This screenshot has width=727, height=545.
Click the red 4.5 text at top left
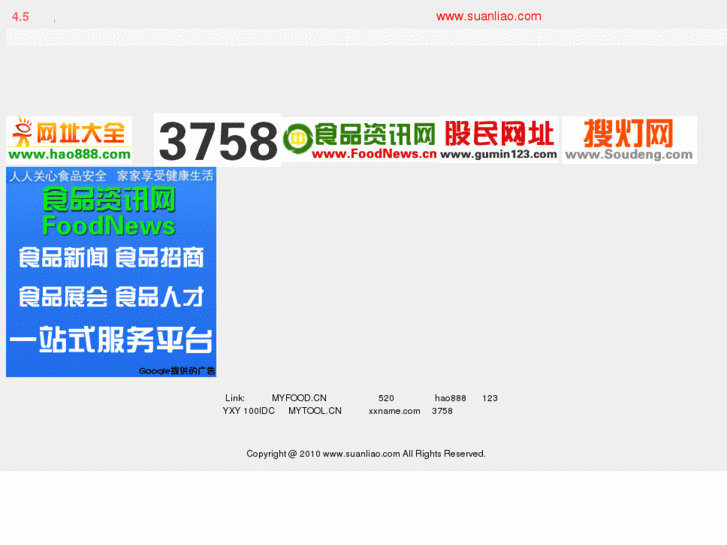[20, 17]
